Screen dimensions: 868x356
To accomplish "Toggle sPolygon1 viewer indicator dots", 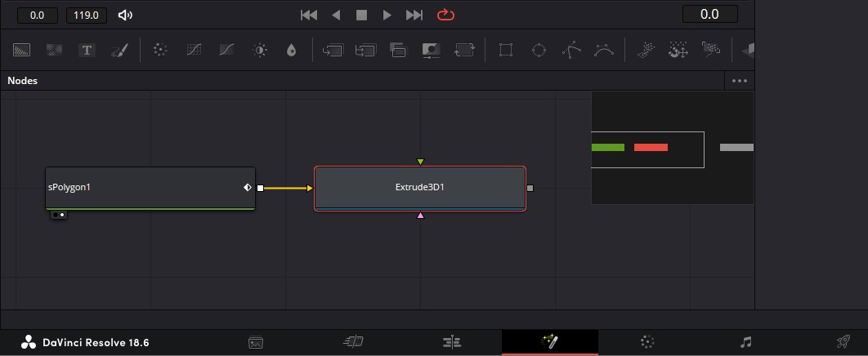I will [59, 215].
